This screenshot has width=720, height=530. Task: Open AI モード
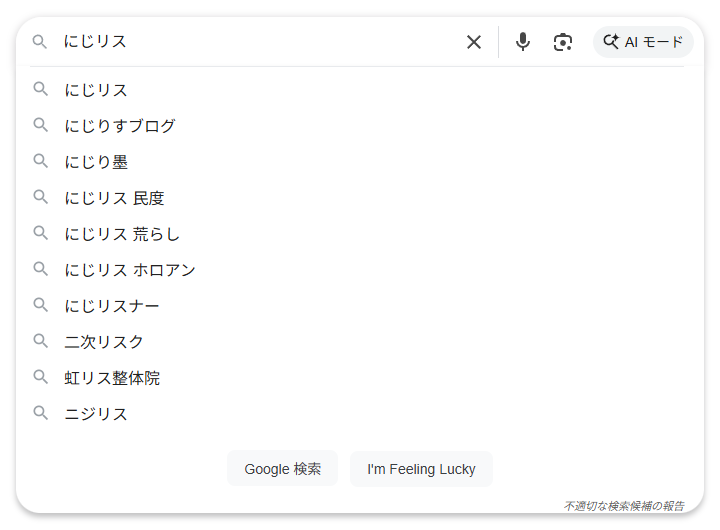click(643, 42)
